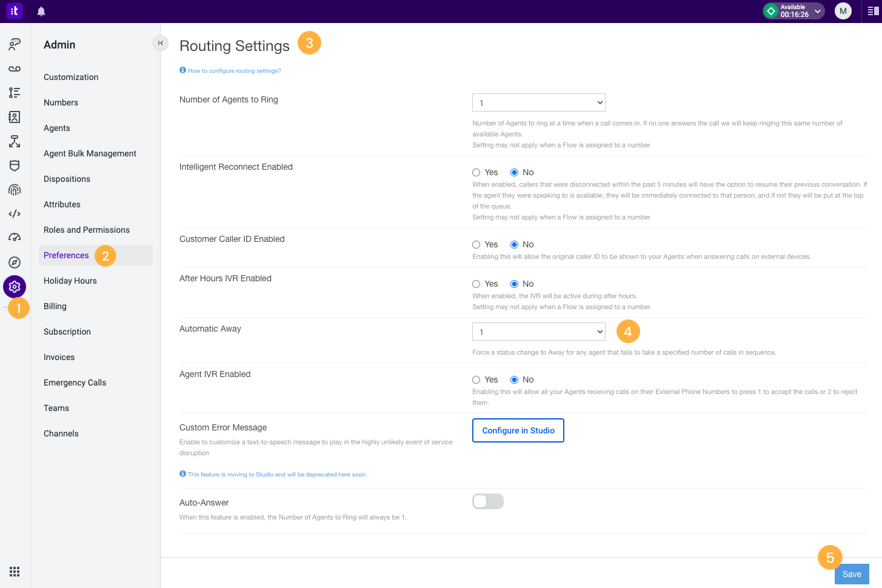Open Roles and Permissions
Image resolution: width=882 pixels, height=588 pixels.
point(87,230)
